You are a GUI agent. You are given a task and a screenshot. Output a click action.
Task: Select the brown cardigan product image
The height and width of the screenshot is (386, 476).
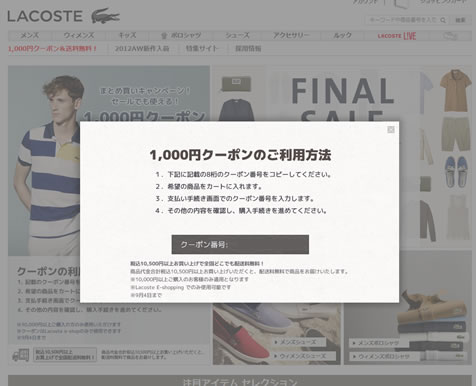pos(427,221)
